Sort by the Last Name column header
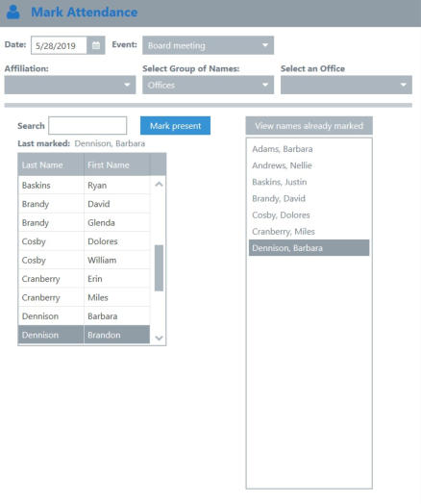This screenshot has width=421, height=504. 51,164
